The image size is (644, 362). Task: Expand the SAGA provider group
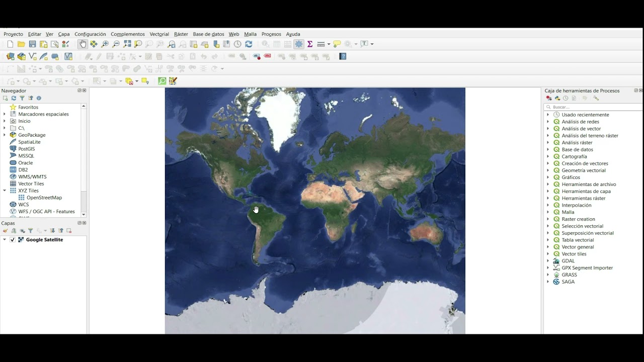[548, 282]
